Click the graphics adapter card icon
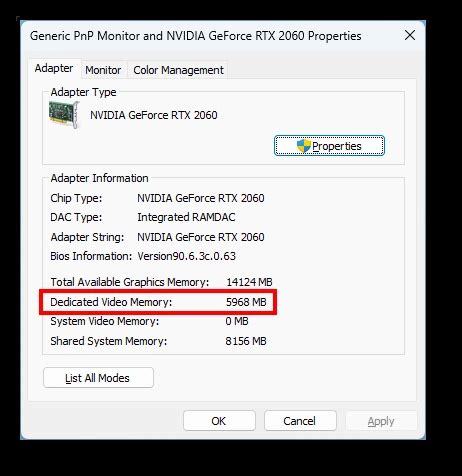The height and width of the screenshot is (476, 462). point(64,114)
